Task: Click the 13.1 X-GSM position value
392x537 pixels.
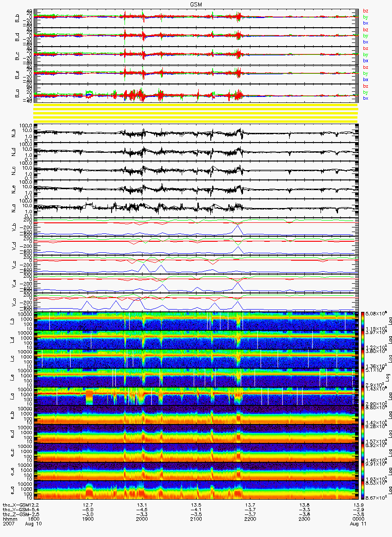Action: (142, 505)
